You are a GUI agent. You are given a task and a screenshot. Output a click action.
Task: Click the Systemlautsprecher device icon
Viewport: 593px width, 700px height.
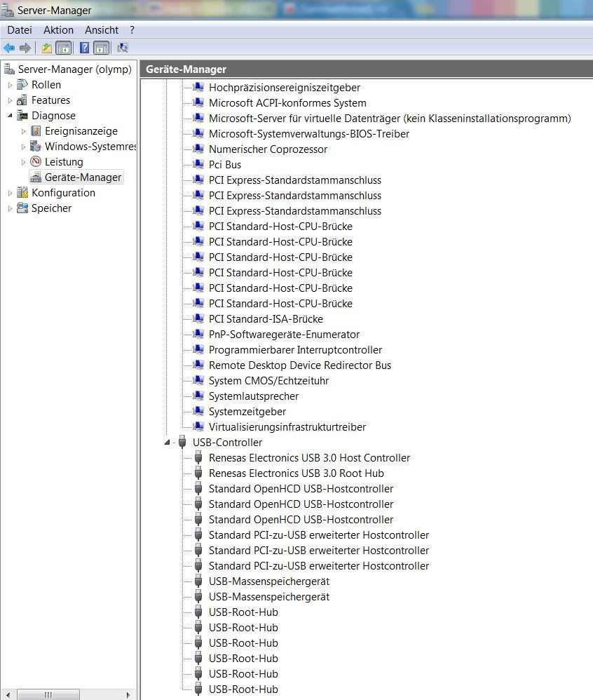pyautogui.click(x=198, y=396)
